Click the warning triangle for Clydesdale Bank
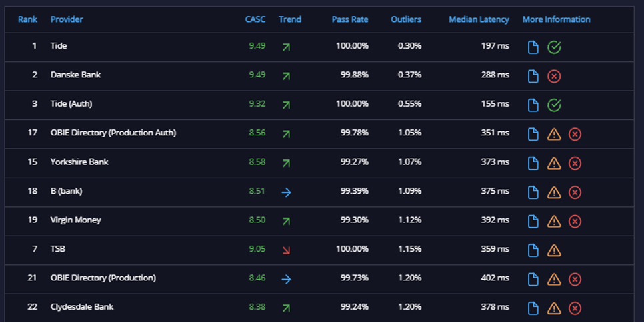Screen dimensions: 644x323 tap(554, 308)
